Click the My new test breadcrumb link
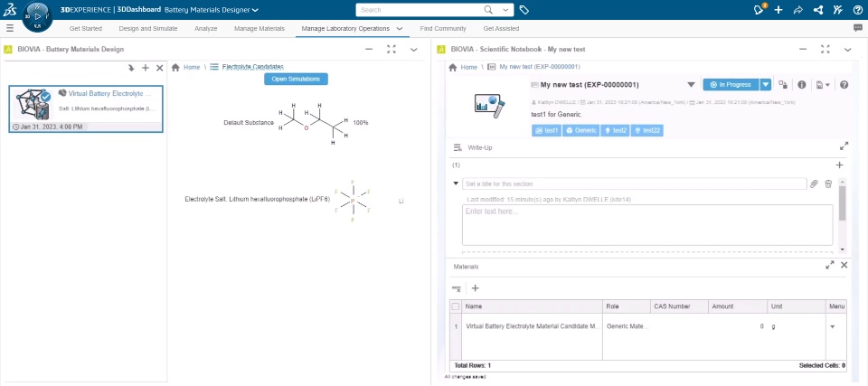Screen dimensions: 868x386 pos(540,67)
